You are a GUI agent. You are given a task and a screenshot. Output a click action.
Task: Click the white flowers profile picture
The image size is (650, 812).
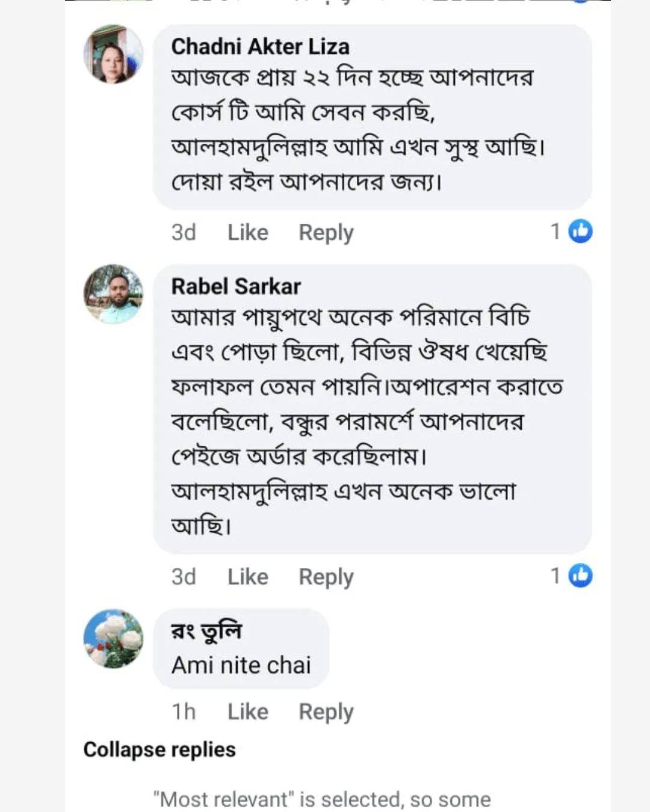(x=113, y=638)
